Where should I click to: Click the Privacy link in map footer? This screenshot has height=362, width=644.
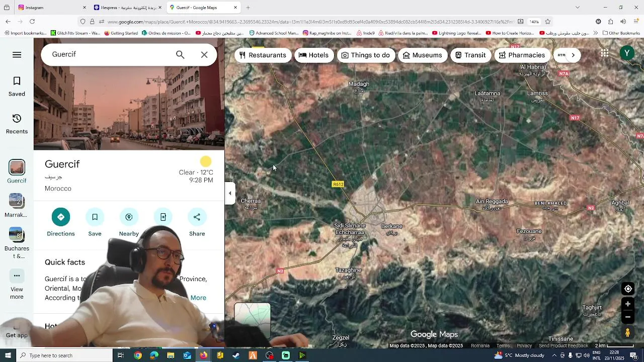tap(524, 346)
